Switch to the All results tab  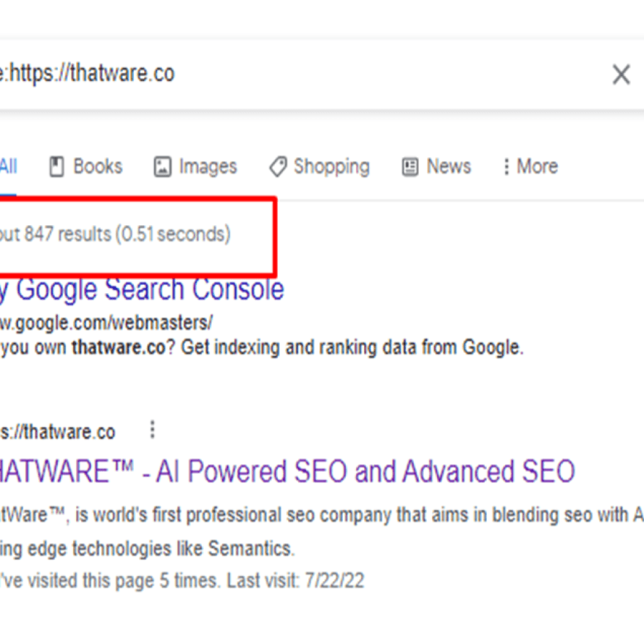(x=8, y=167)
